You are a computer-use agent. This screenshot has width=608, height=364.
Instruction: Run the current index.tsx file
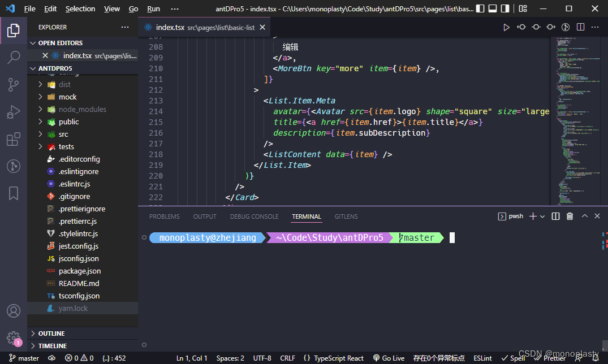(x=506, y=27)
